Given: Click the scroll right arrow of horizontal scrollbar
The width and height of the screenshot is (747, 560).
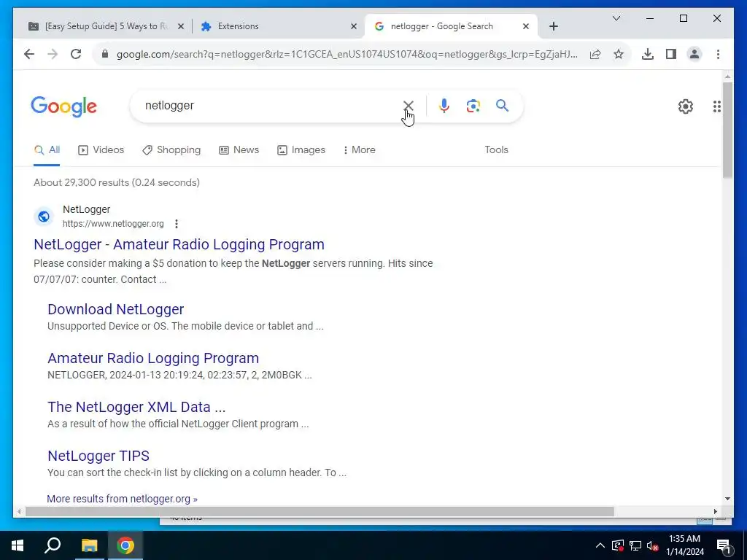Looking at the screenshot, I should [716, 511].
